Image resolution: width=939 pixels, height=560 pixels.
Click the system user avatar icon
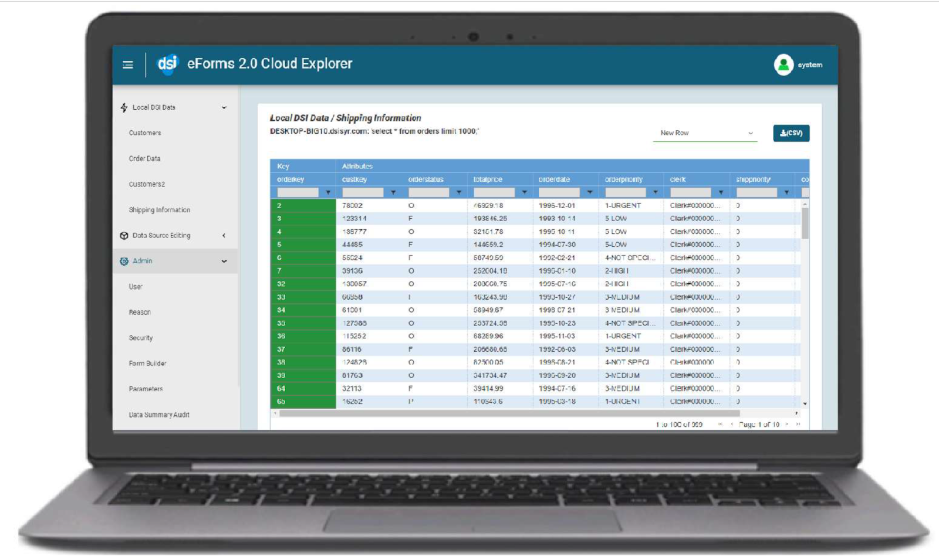(x=785, y=65)
